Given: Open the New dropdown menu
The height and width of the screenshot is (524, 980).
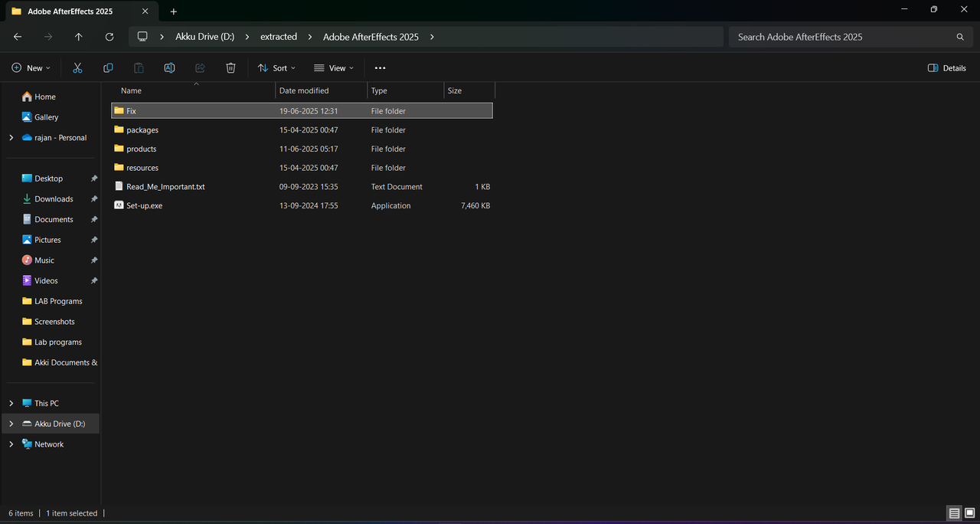Looking at the screenshot, I should point(31,68).
